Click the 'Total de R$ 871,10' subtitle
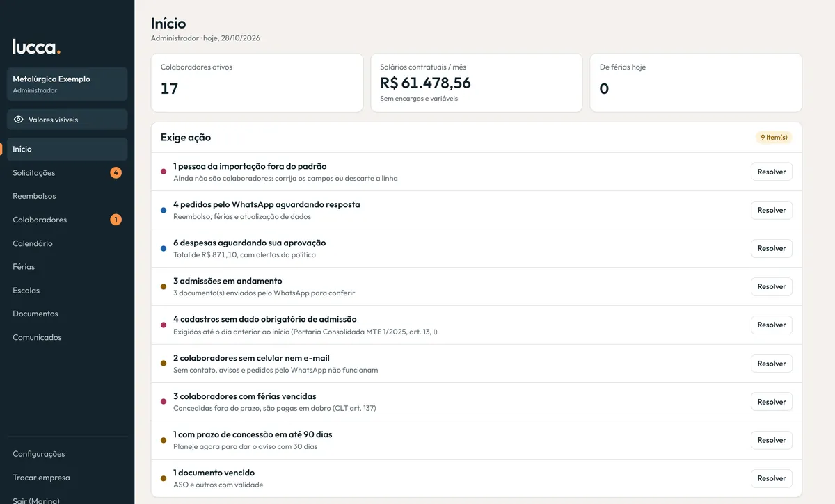This screenshot has width=835, height=504. click(x=244, y=254)
